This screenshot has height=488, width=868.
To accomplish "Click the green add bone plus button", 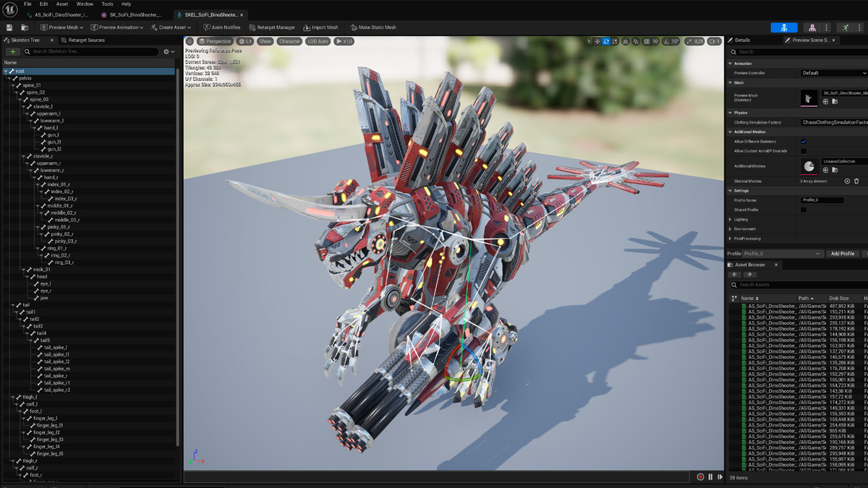I will tap(13, 52).
